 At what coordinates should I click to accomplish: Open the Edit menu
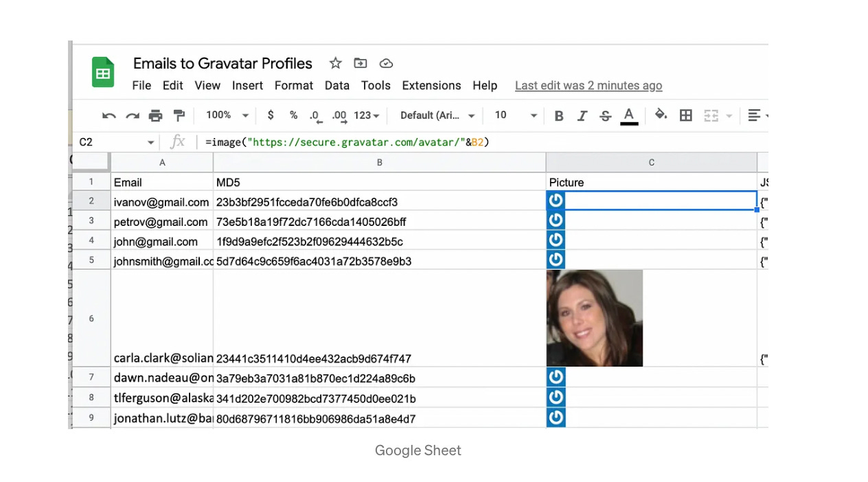tap(173, 85)
